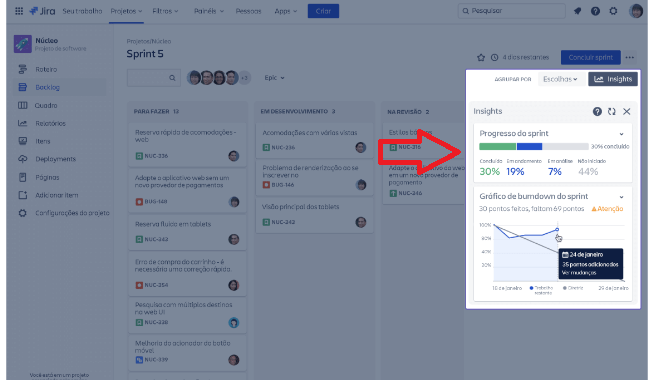659x380 pixels.
Task: Click the PARA FAZER column header
Action: point(156,111)
